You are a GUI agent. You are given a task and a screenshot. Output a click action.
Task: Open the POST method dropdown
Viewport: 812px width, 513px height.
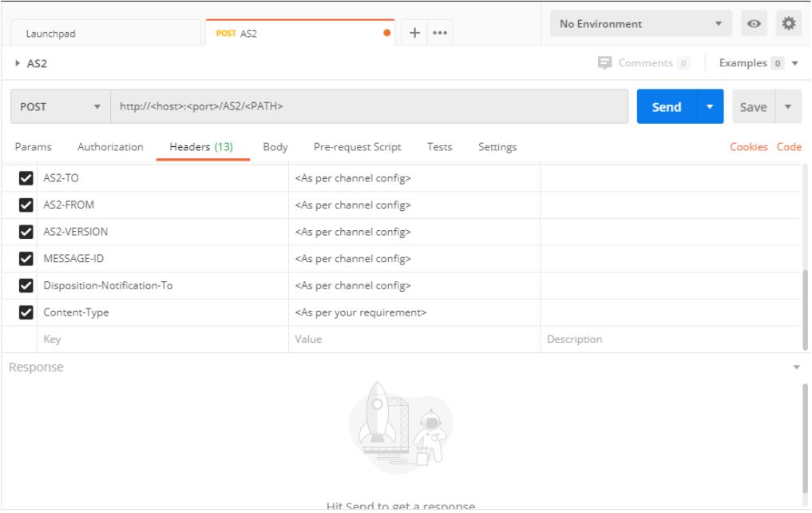pos(60,107)
